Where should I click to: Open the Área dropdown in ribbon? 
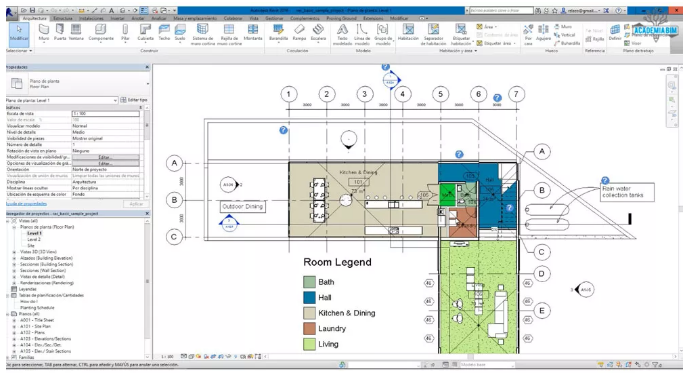[487, 27]
